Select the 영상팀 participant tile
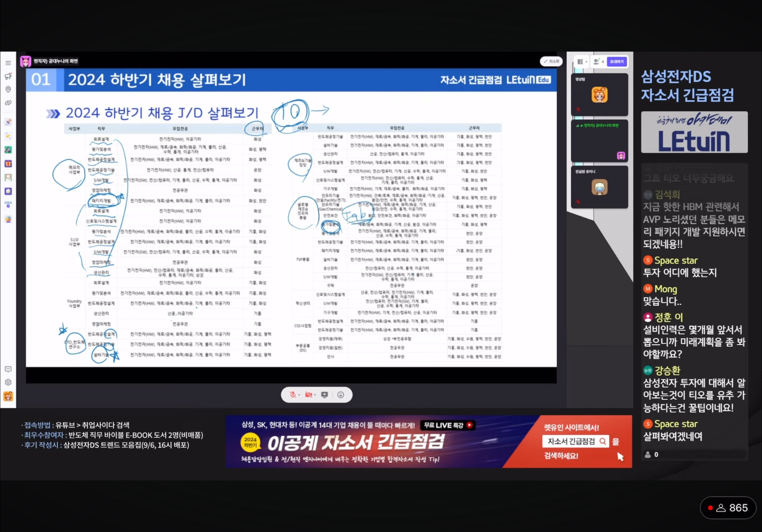Screen dimensions: 762x532 pyautogui.click(x=599, y=95)
